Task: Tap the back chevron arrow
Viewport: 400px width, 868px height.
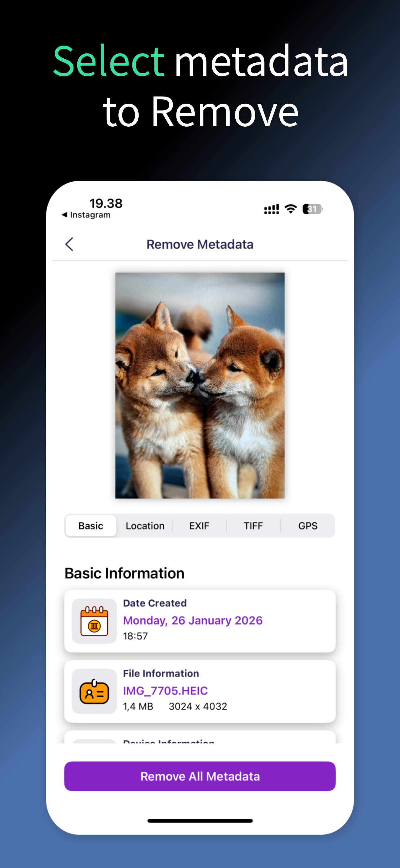Action: (69, 244)
